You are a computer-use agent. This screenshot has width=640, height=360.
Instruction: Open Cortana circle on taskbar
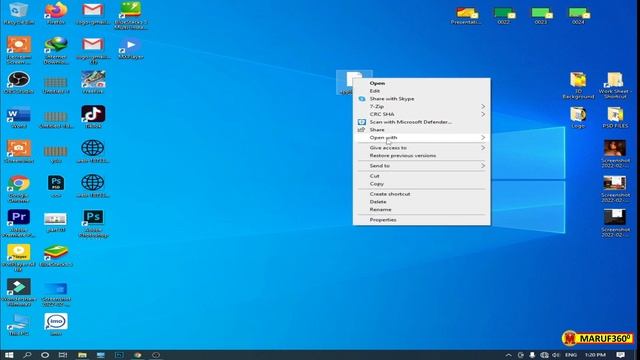click(x=45, y=355)
